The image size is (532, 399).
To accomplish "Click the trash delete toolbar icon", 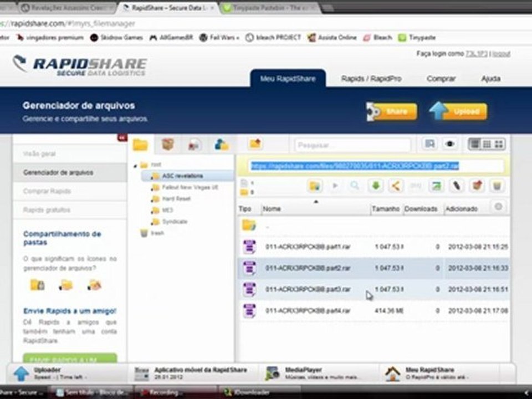I will (497, 186).
